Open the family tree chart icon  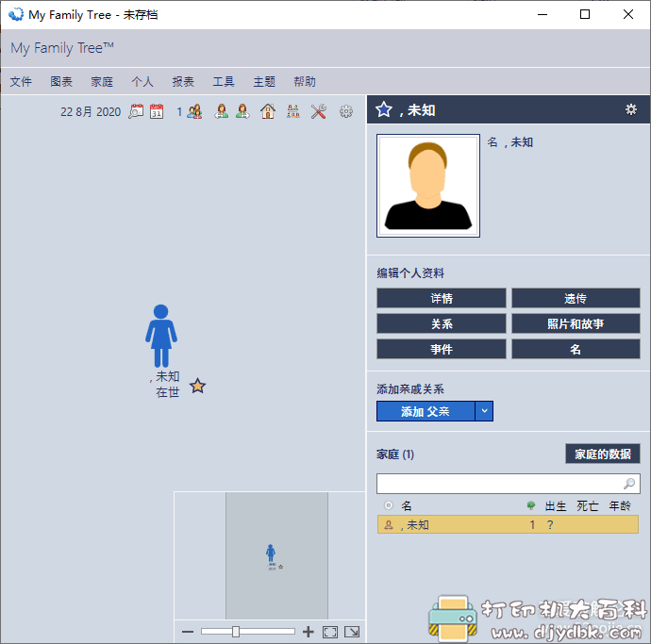(293, 111)
